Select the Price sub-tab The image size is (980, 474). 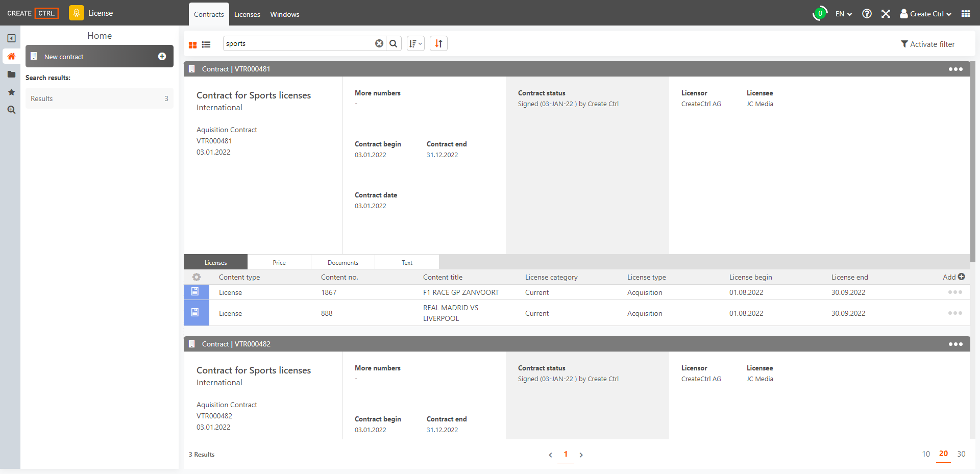pos(279,262)
